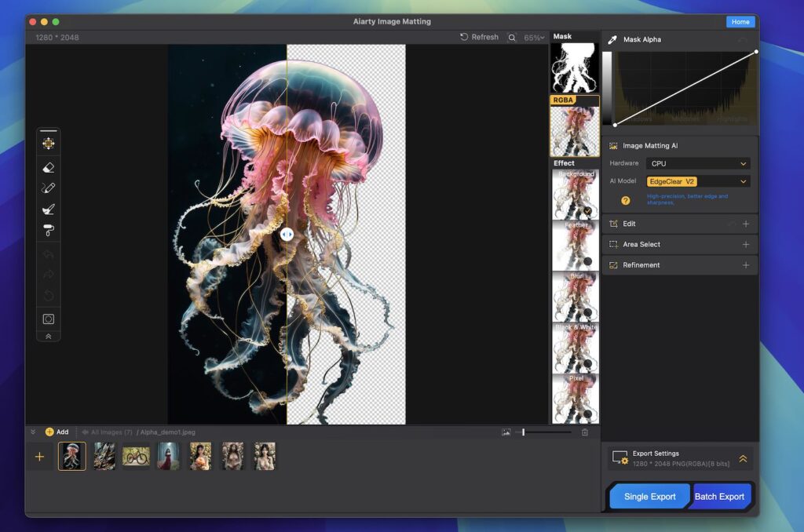This screenshot has height=532, width=804.
Task: Expand Export Settings with double chevron
Action: click(743, 459)
